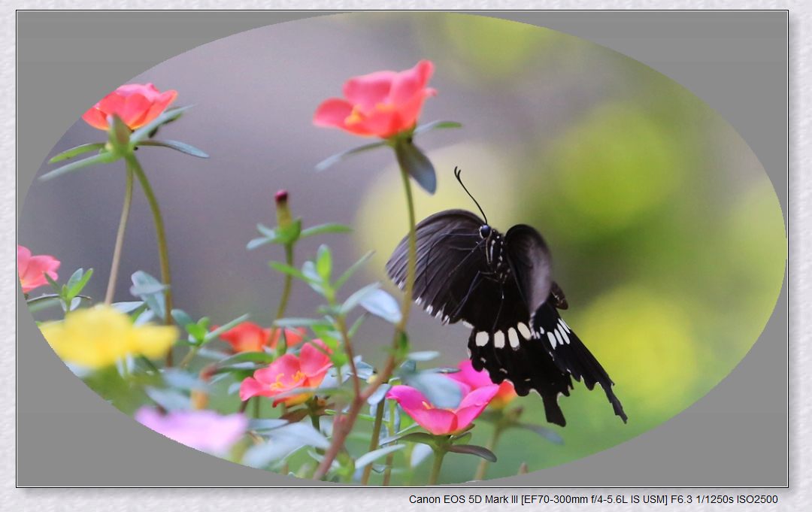This screenshot has height=512, width=812.
Task: Click the gray-green leaf below top center flower
Action: (x=418, y=165)
